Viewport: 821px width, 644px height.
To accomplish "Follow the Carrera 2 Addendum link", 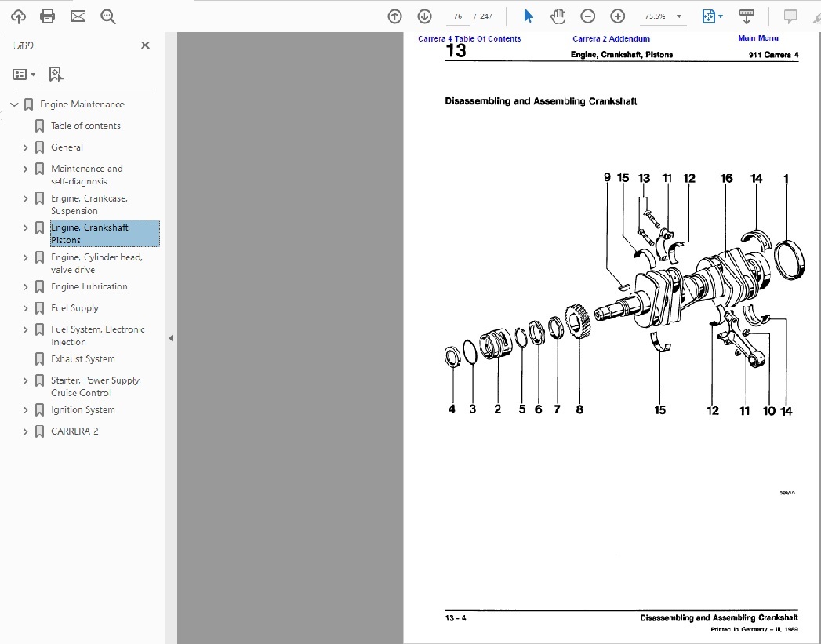I will (x=611, y=38).
